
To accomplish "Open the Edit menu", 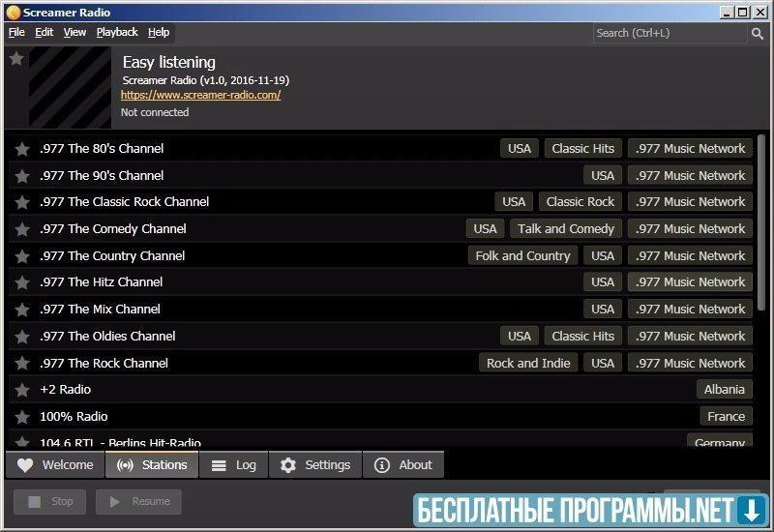I will pyautogui.click(x=44, y=32).
